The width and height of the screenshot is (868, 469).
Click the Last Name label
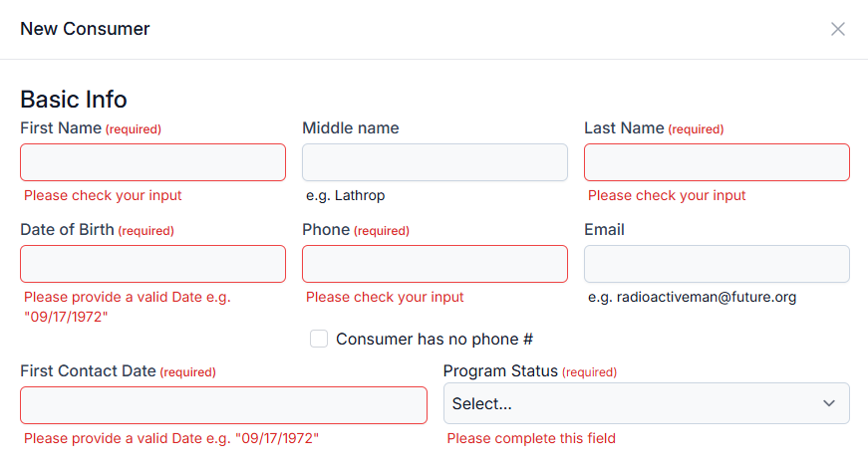[x=624, y=127]
